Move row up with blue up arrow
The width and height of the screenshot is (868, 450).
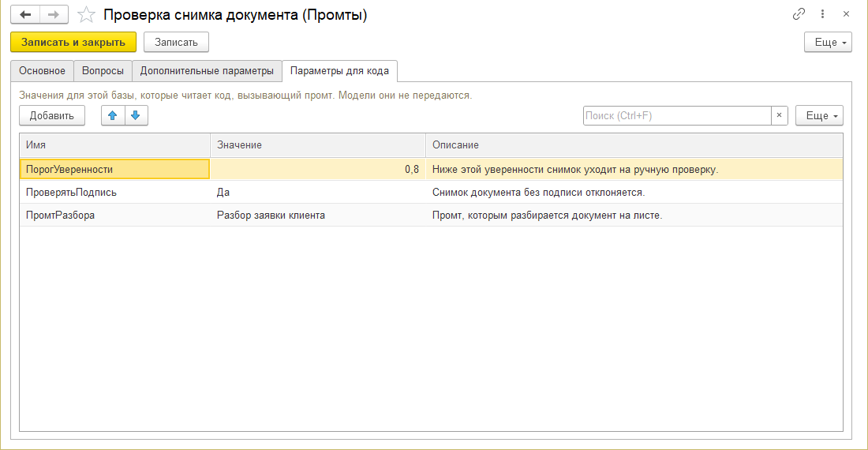coord(113,116)
